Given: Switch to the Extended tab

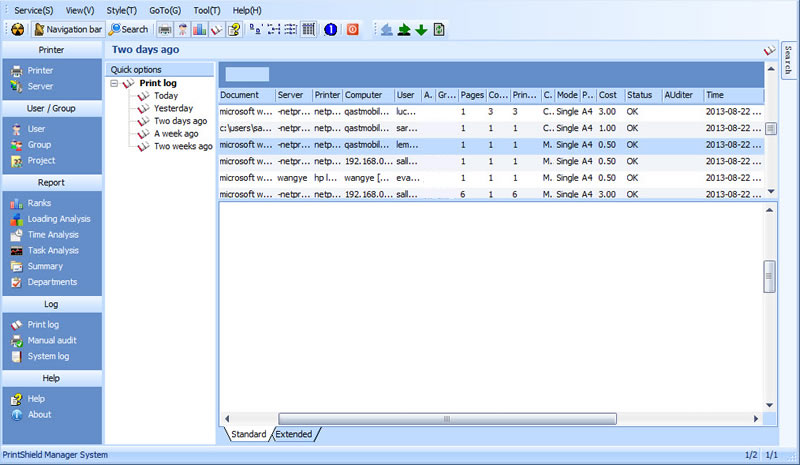Looking at the screenshot, I should pos(294,434).
